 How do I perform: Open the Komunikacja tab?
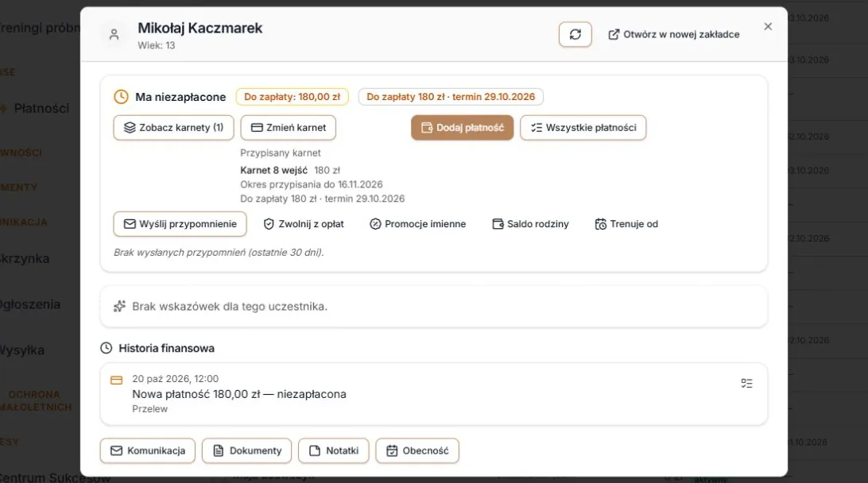148,451
